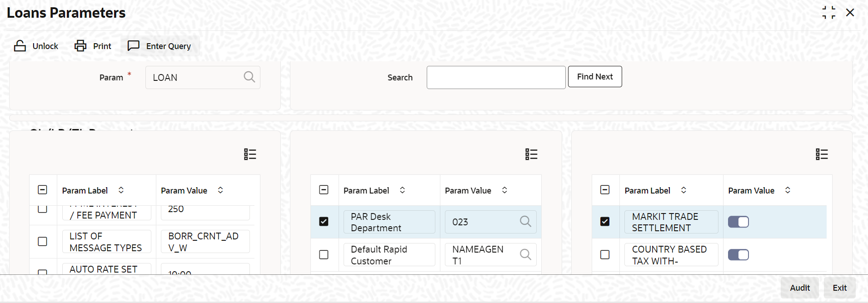Viewport: 868px width, 303px height.
Task: Click the Audit button
Action: pos(800,288)
